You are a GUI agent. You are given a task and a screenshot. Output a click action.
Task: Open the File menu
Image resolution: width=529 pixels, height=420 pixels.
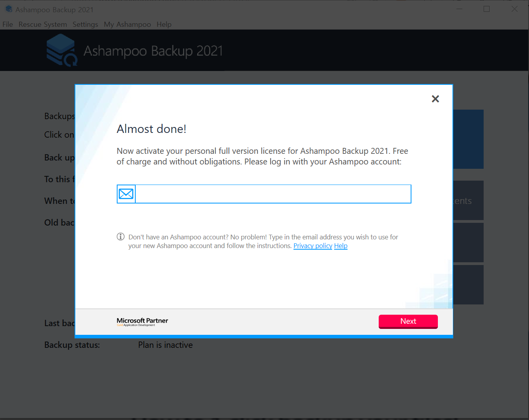pos(7,24)
